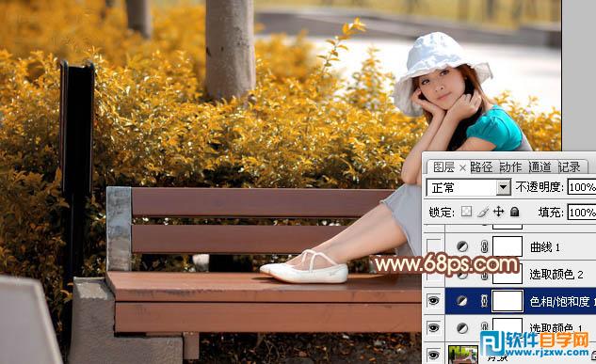596x364 pixels.
Task: Switch to the 图层 (Layers) tab
Action: [x=443, y=167]
